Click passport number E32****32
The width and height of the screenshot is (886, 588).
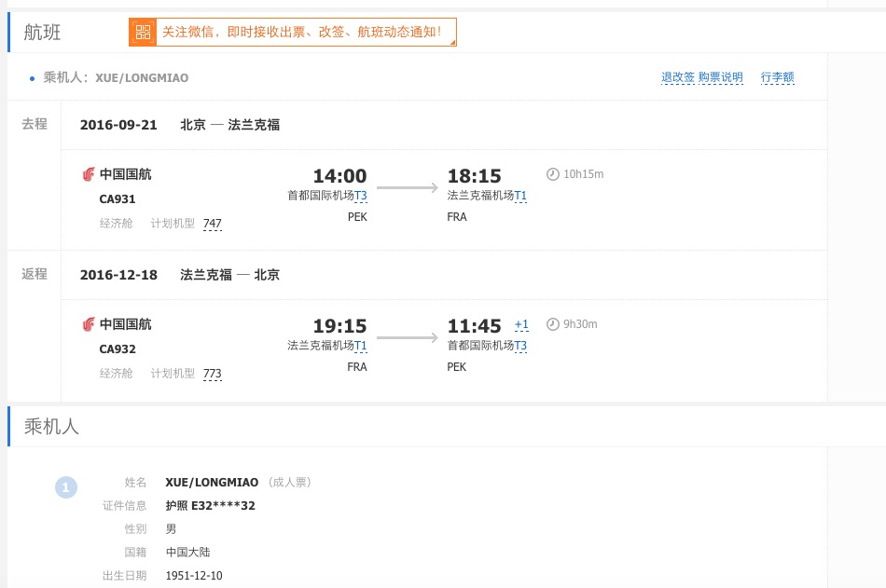[x=223, y=506]
